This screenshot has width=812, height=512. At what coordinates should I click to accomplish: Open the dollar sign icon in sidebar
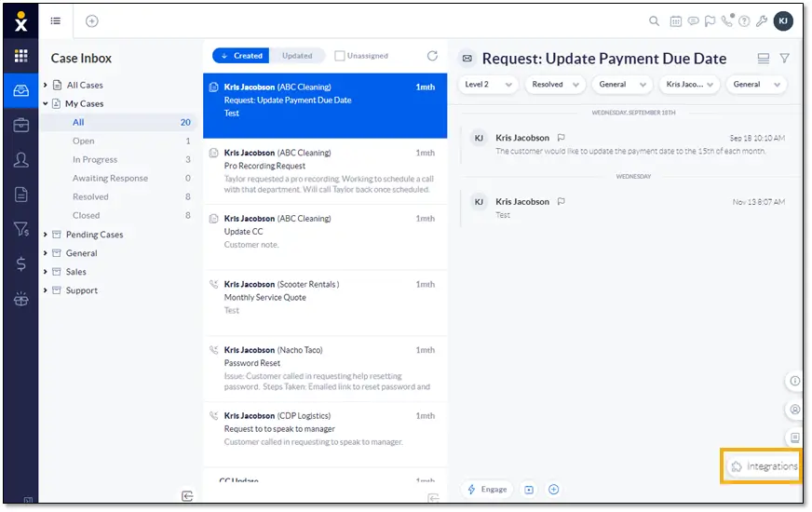[20, 264]
